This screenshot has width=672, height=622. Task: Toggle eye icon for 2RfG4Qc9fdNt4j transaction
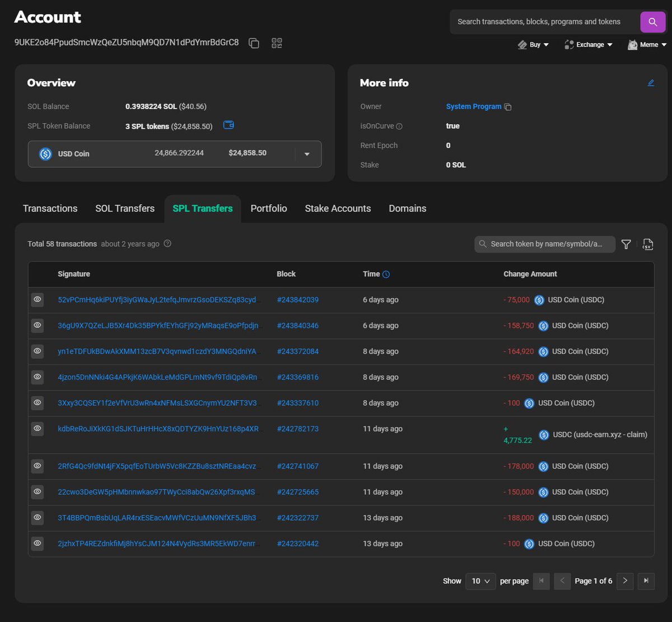pyautogui.click(x=38, y=466)
